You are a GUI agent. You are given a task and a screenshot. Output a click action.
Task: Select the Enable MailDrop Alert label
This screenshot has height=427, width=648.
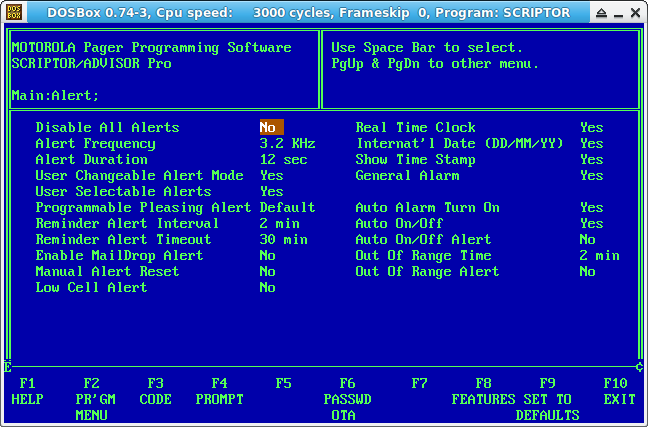pos(119,255)
